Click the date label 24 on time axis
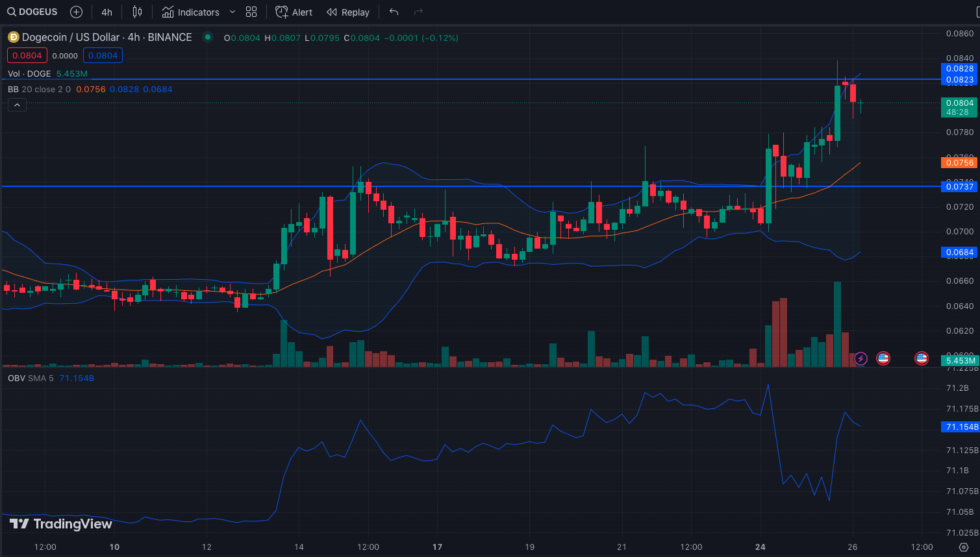 click(760, 547)
